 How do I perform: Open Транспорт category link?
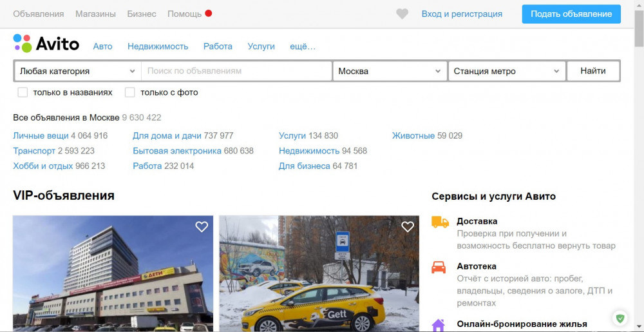coord(34,151)
